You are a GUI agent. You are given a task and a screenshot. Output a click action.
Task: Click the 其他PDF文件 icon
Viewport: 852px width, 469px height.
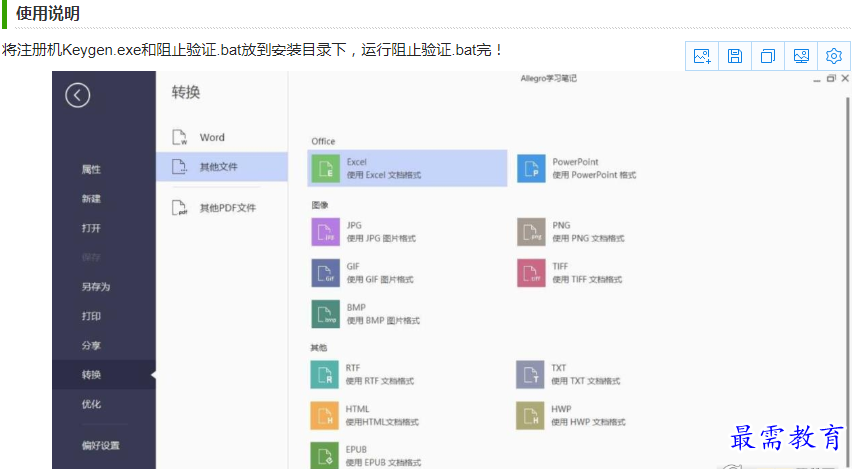click(180, 208)
